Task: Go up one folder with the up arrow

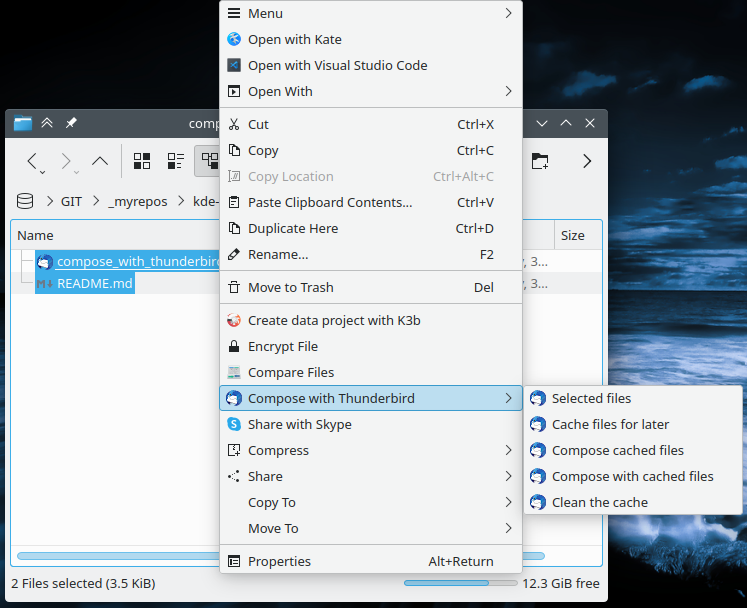Action: (100, 161)
